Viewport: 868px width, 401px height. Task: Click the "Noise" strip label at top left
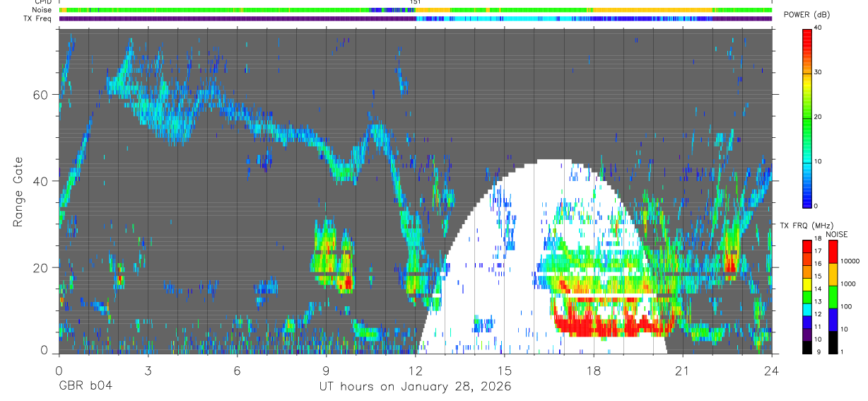42,10
